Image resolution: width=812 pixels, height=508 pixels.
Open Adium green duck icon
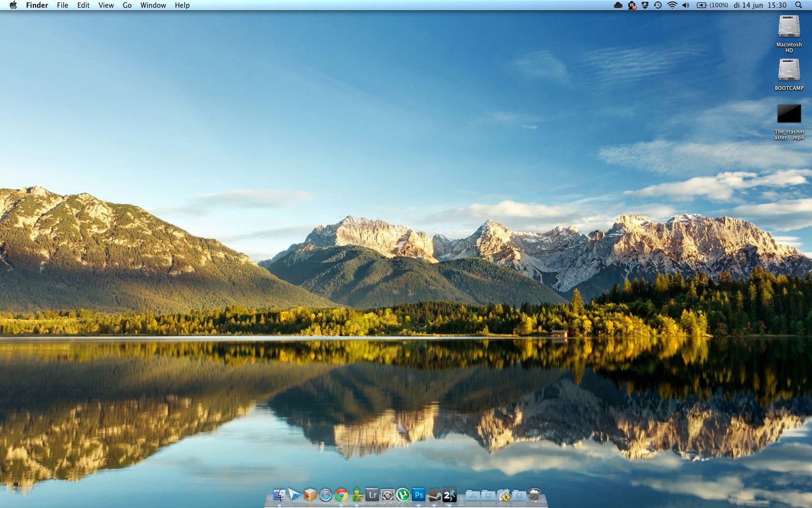pyautogui.click(x=357, y=495)
